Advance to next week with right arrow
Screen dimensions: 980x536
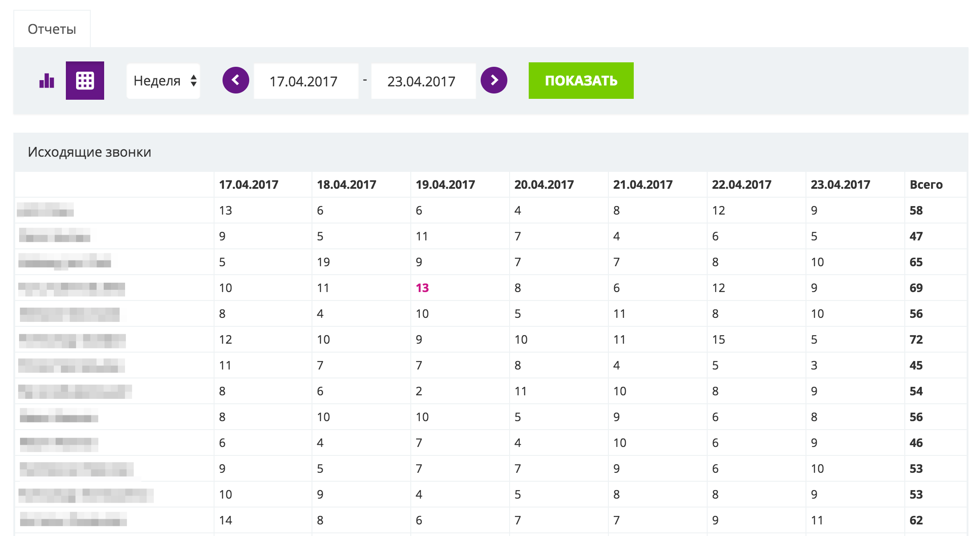[x=494, y=80]
